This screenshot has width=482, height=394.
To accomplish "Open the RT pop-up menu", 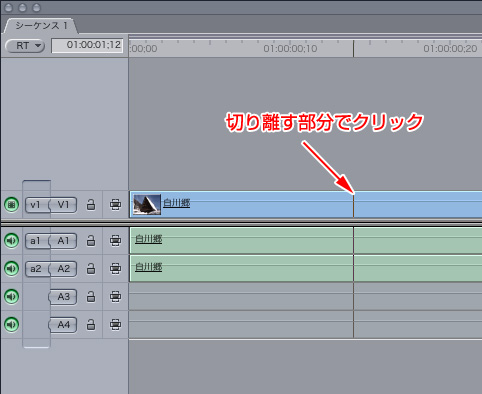I will 25,46.
